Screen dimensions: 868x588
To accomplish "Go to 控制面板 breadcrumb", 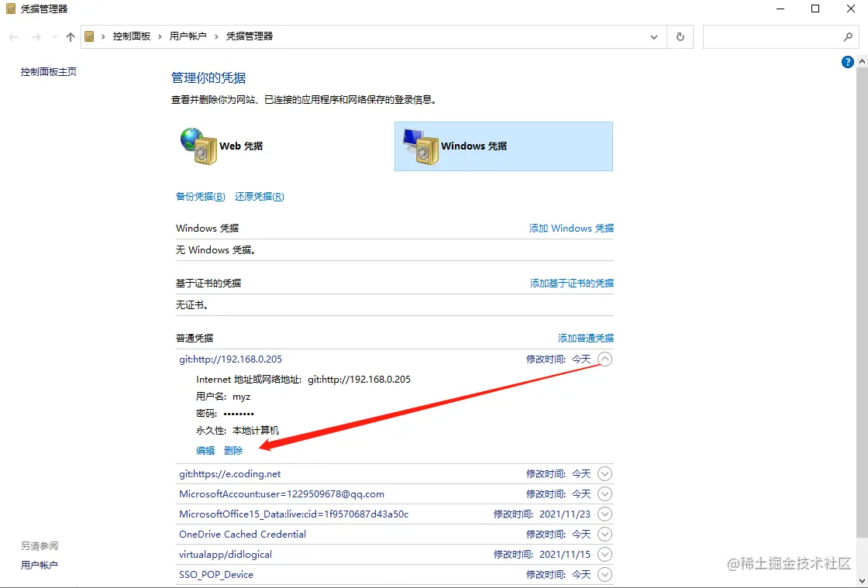I will [x=132, y=36].
